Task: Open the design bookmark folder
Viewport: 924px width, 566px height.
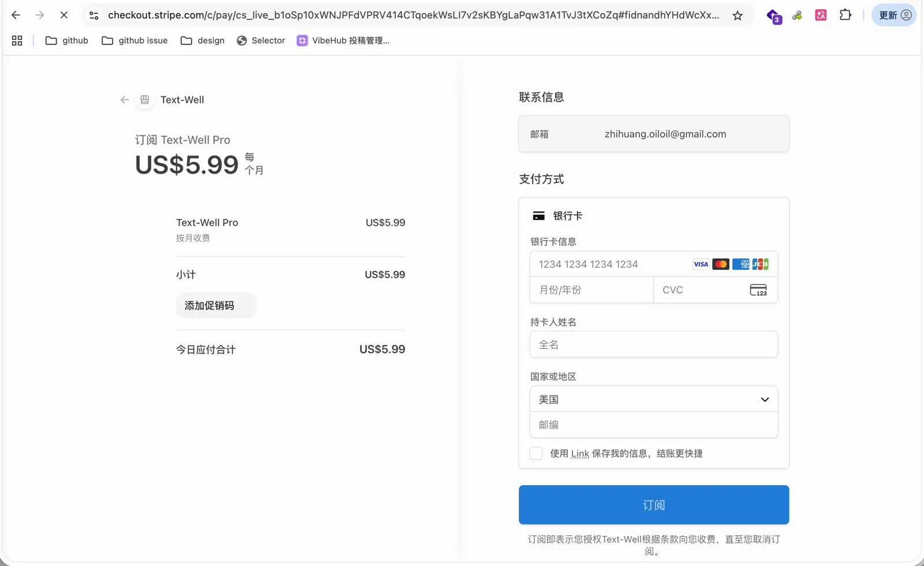Action: [x=203, y=40]
